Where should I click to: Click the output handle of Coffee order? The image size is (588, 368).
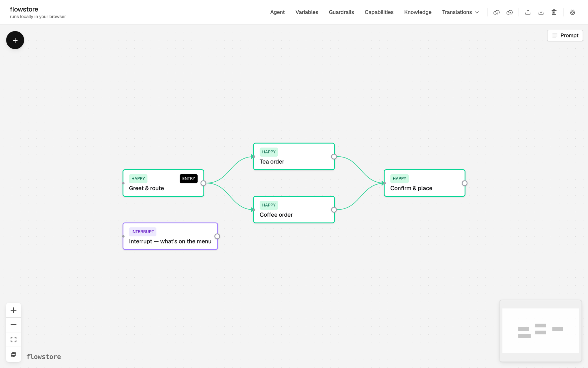tap(334, 210)
